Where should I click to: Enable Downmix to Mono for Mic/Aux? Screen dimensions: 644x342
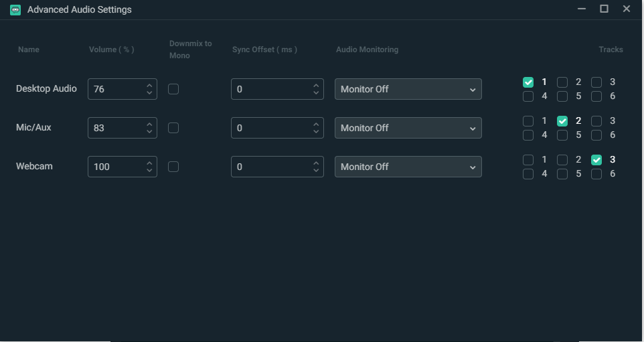(x=173, y=128)
